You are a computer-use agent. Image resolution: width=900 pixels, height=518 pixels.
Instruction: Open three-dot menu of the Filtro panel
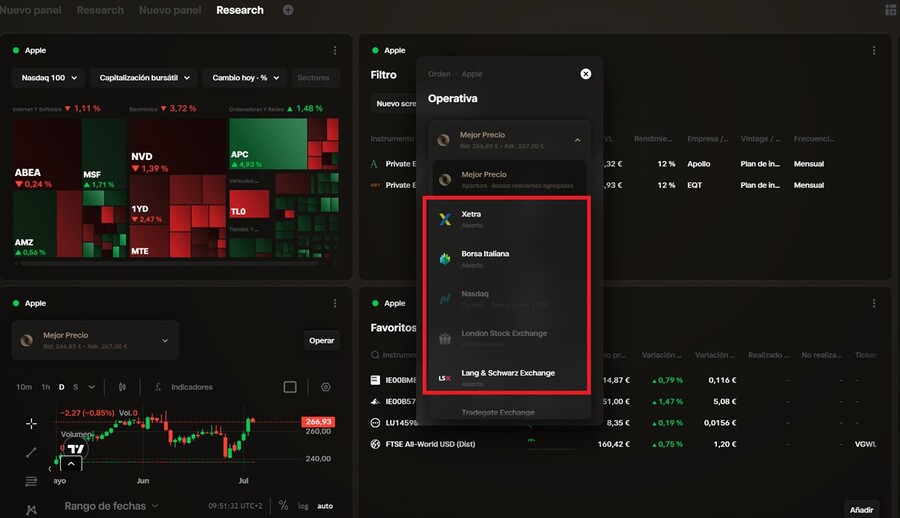(x=874, y=51)
